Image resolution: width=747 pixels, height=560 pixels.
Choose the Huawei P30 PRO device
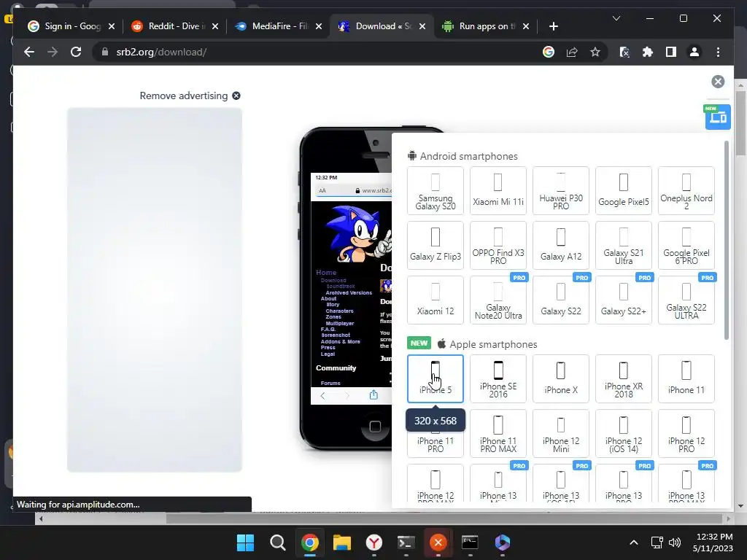tap(561, 191)
